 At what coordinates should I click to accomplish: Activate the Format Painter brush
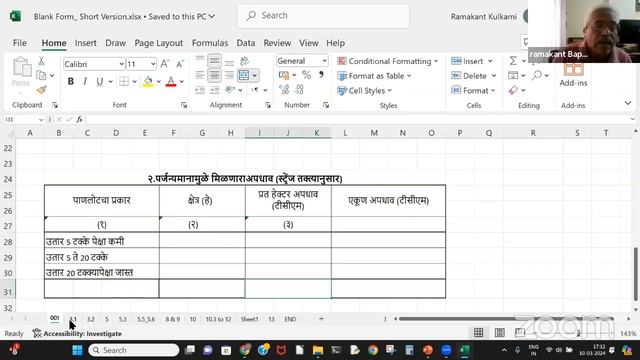tap(41, 90)
